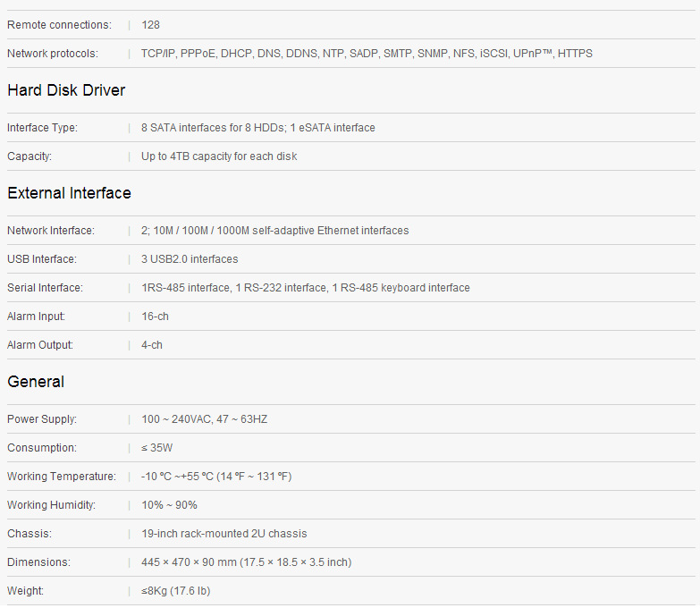Click the self-adaptive Ethernet interfaces text
700x608 pixels.
click(274, 231)
